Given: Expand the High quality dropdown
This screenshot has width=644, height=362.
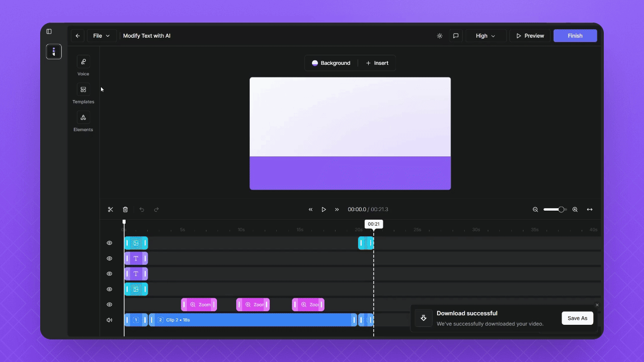Looking at the screenshot, I should coord(486,36).
